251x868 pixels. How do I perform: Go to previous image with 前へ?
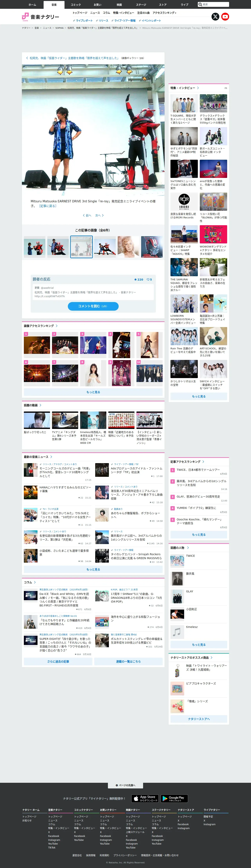[x=87, y=215]
